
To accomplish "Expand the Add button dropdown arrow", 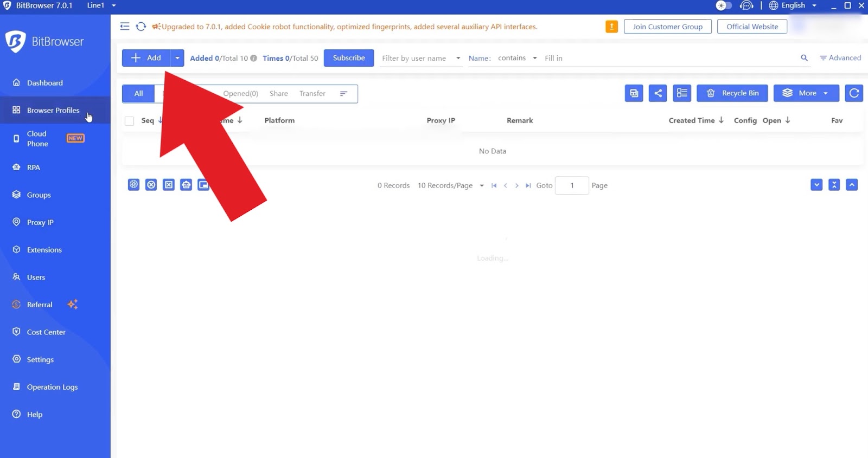I will [x=177, y=58].
